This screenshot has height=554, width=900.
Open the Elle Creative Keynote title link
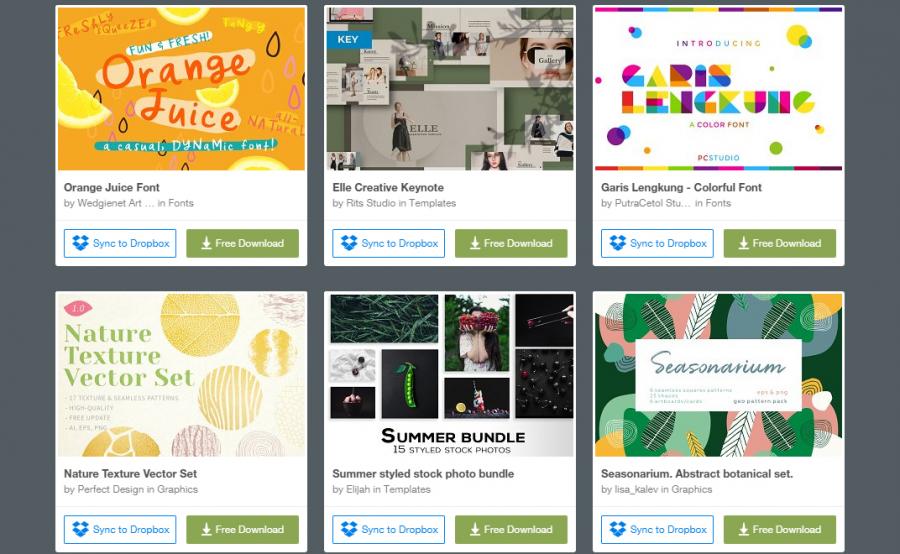coord(388,187)
